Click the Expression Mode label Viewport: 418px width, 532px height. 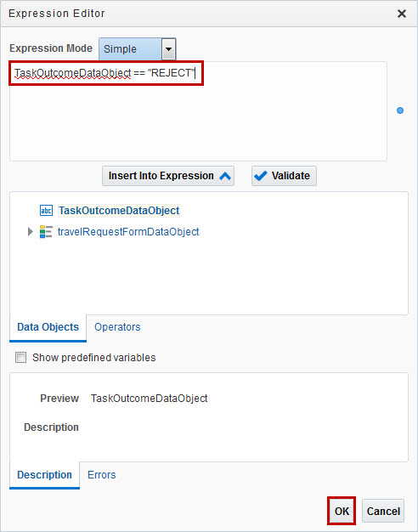click(51, 48)
